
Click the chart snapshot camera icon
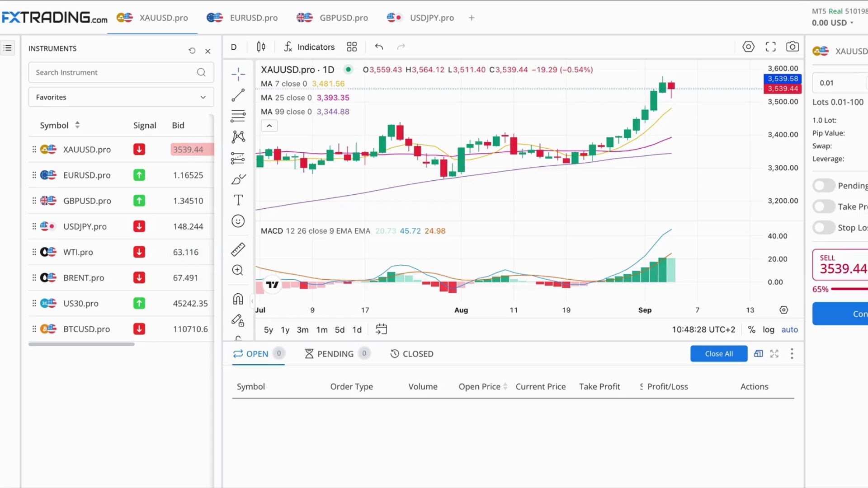point(792,47)
